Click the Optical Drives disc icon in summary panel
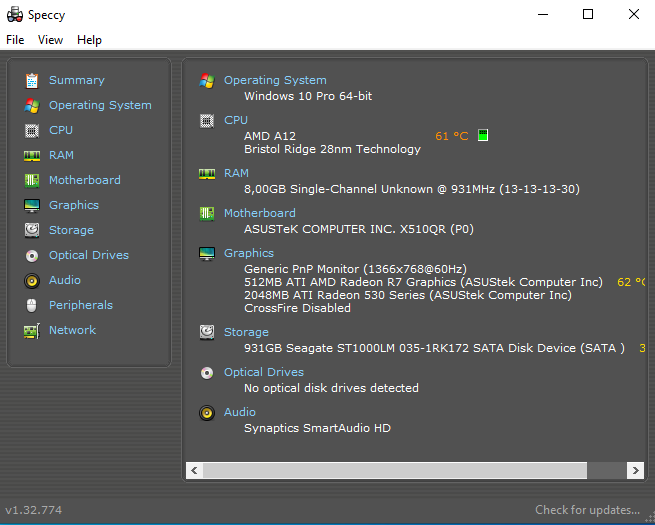Screen dimensions: 655x525 click(207, 373)
